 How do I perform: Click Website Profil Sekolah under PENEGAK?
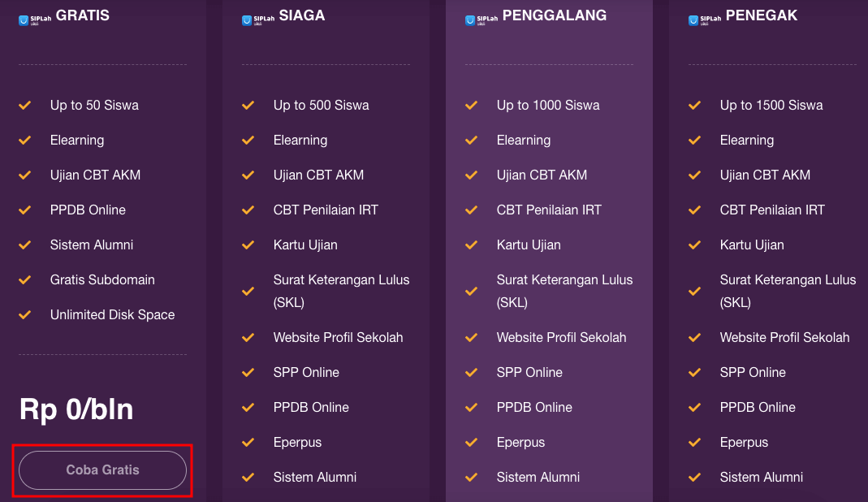point(784,337)
